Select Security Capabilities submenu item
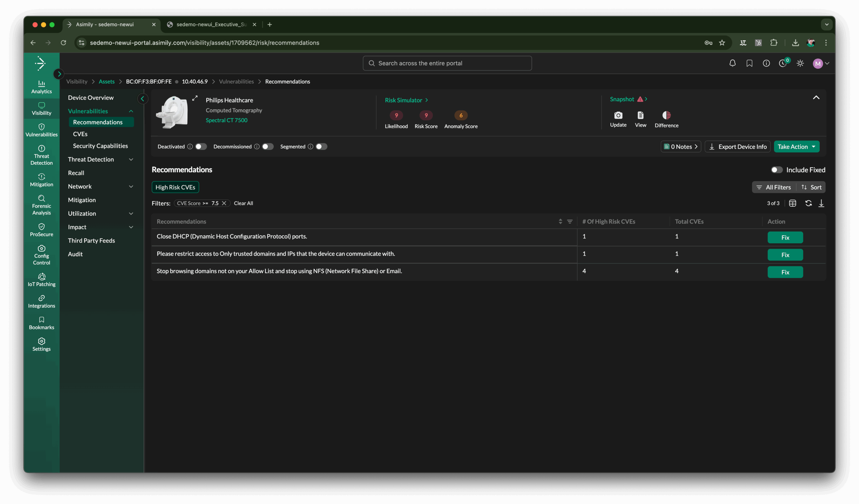859x504 pixels. point(100,146)
